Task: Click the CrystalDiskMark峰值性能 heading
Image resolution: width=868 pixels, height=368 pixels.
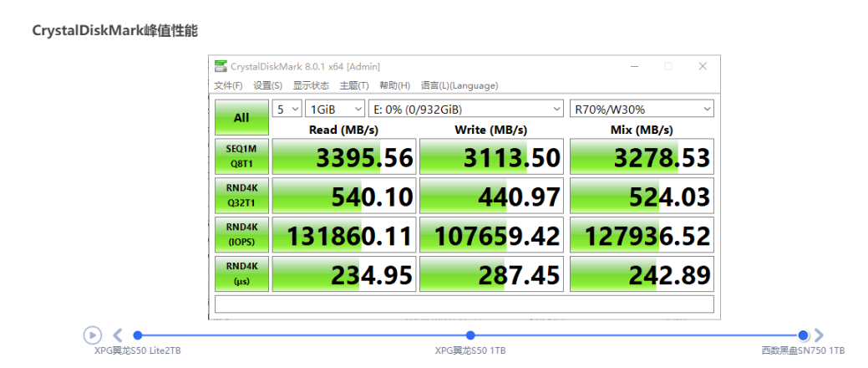Action: tap(114, 30)
